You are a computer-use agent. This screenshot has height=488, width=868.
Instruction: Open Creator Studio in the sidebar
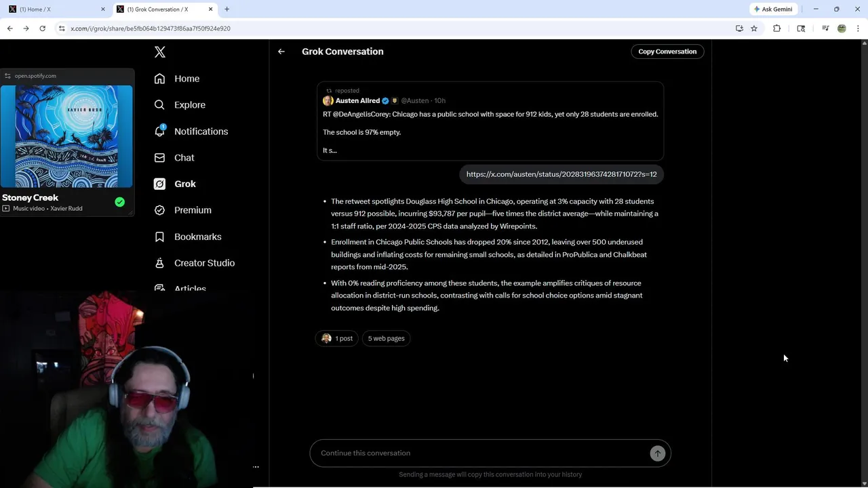point(195,263)
